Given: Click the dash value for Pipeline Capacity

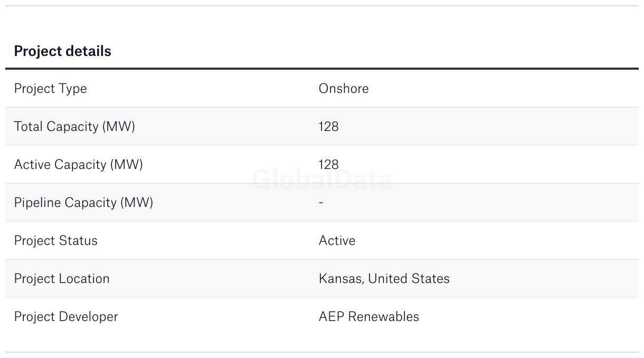Looking at the screenshot, I should pos(321,203).
